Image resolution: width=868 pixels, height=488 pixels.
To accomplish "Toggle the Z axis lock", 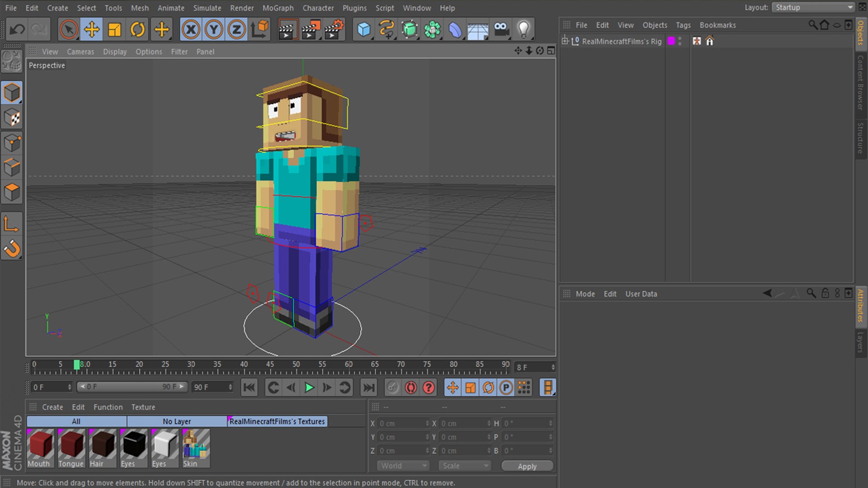I will (236, 30).
